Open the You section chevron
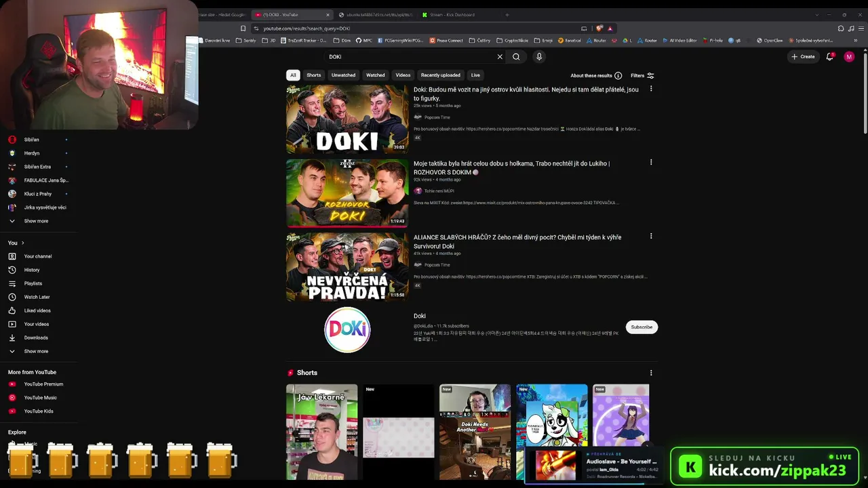The height and width of the screenshot is (488, 868). tap(22, 243)
